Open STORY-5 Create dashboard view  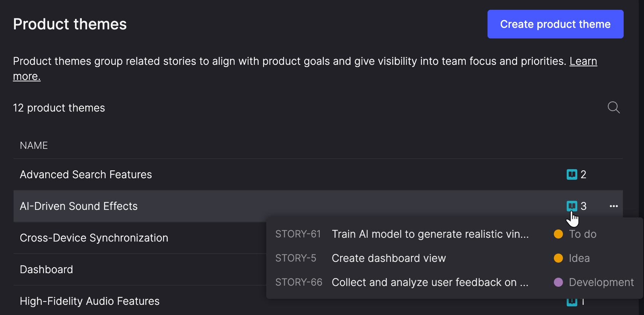(388, 258)
